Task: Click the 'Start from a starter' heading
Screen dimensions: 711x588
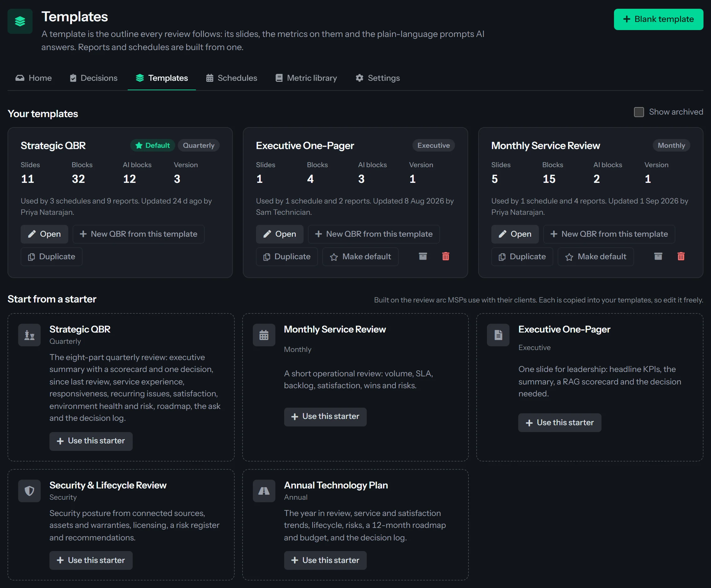Action: [52, 299]
